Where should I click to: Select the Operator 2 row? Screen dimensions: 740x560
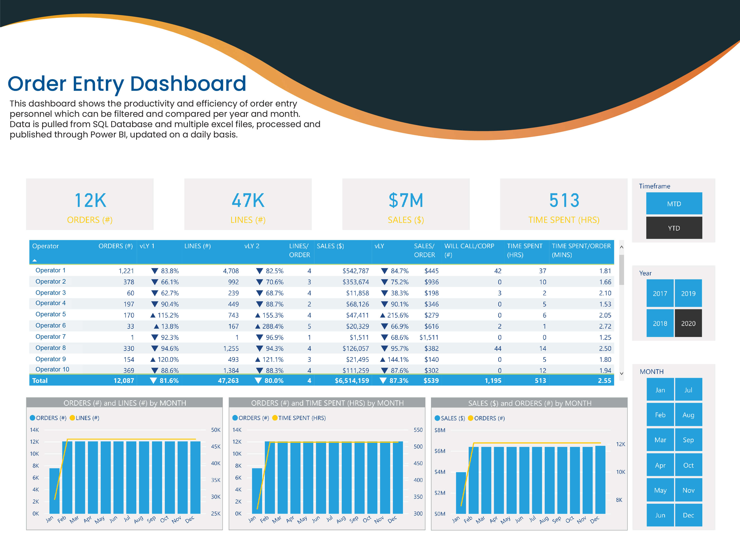(x=322, y=282)
